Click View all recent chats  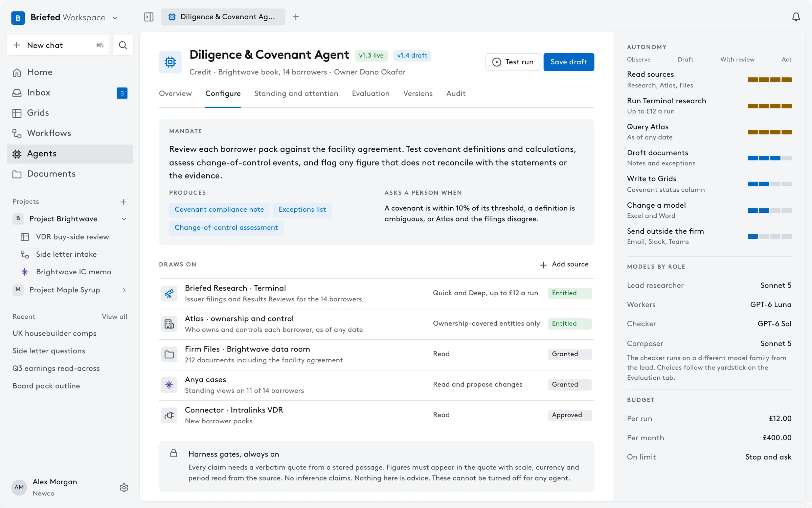pos(114,317)
